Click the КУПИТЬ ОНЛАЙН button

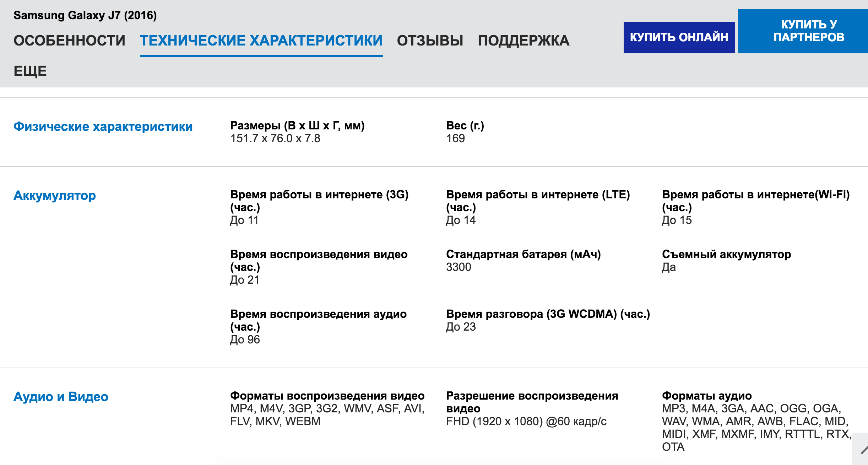(679, 38)
